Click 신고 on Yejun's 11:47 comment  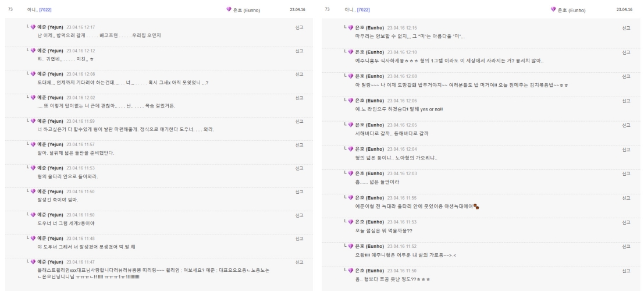point(299,262)
